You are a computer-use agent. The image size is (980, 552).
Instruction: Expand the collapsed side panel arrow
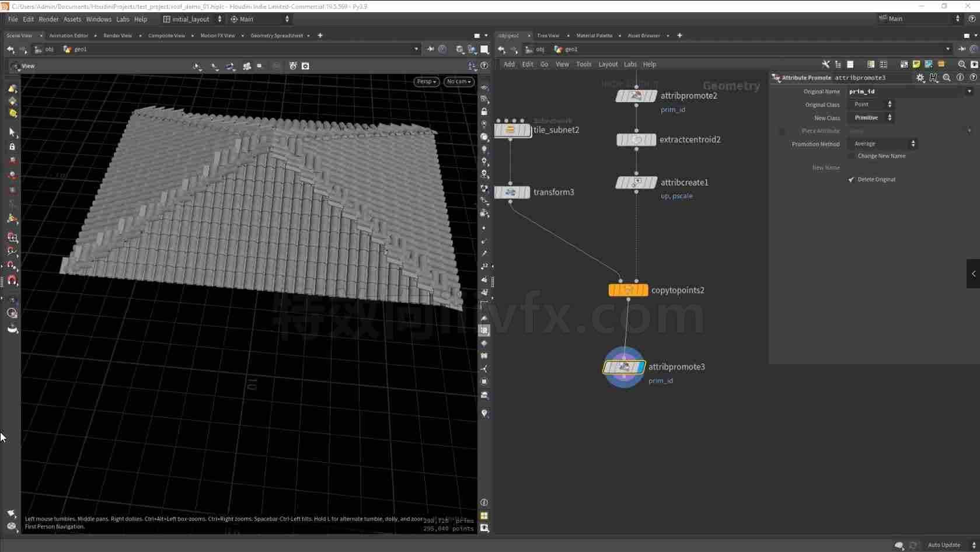click(974, 274)
